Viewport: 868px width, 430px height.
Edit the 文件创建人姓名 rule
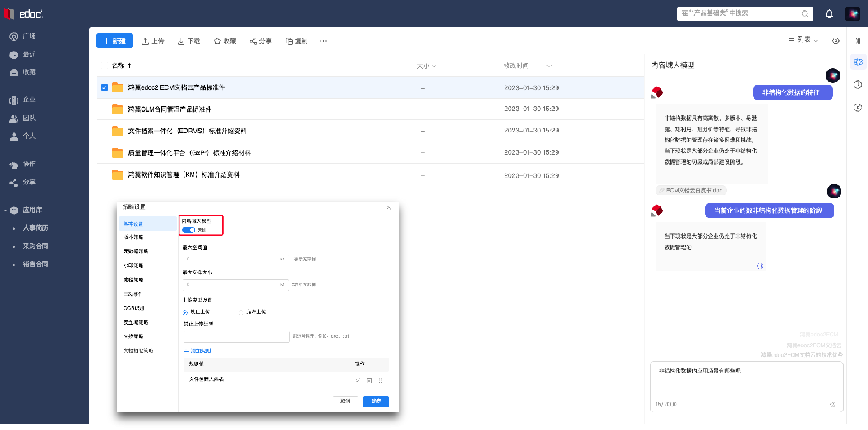(x=358, y=380)
